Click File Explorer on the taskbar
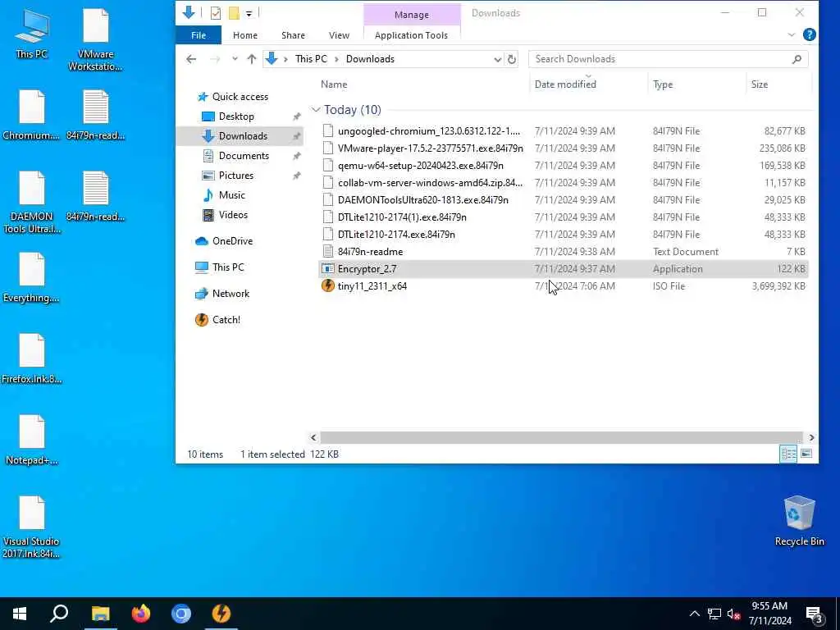The height and width of the screenshot is (630, 840). pos(100,614)
